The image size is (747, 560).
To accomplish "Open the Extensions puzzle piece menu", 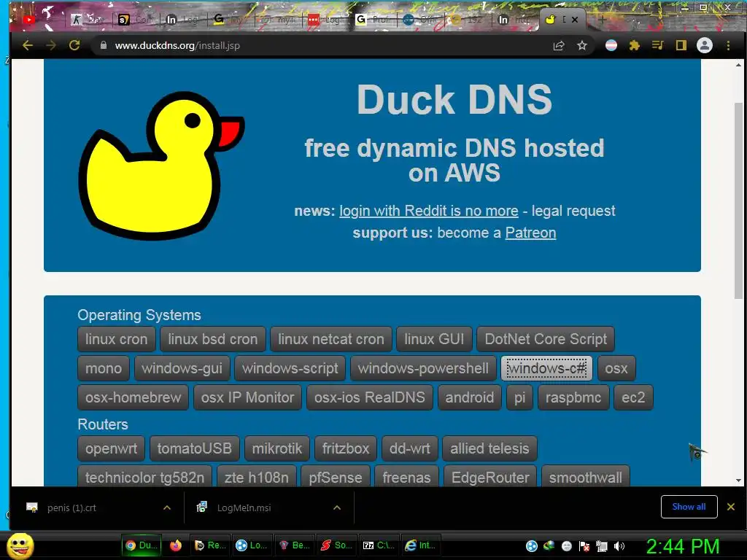I will coord(634,45).
